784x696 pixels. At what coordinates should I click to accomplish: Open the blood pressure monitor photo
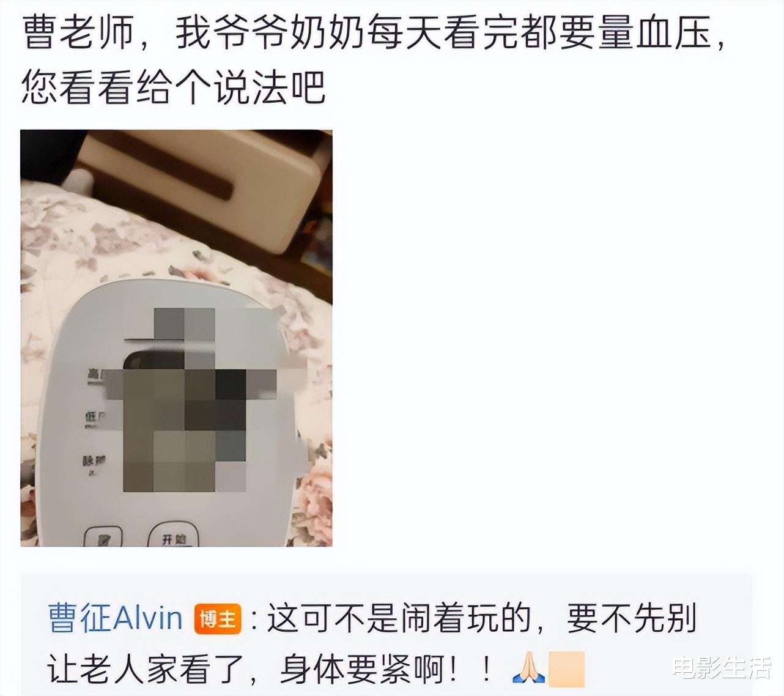tap(177, 338)
